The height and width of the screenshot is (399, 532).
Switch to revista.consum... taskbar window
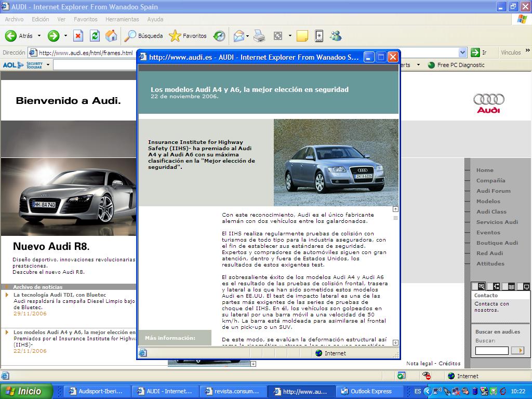pyautogui.click(x=233, y=391)
